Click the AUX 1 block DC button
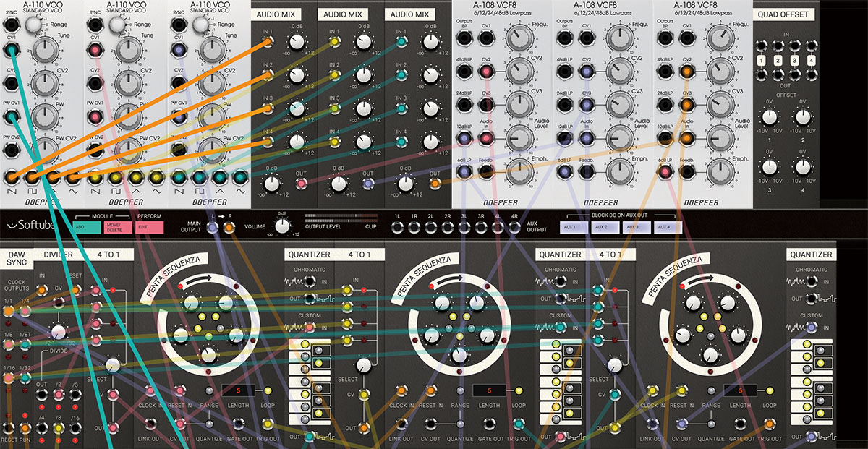This screenshot has width=868, height=449. click(x=575, y=228)
